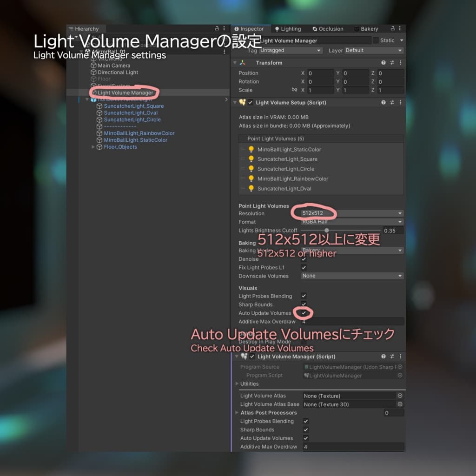Toggle Light Probes Blending in Manager script

click(x=306, y=421)
